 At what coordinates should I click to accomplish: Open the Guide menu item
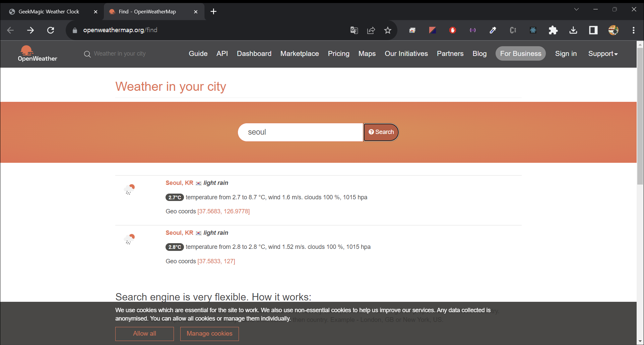pos(198,54)
